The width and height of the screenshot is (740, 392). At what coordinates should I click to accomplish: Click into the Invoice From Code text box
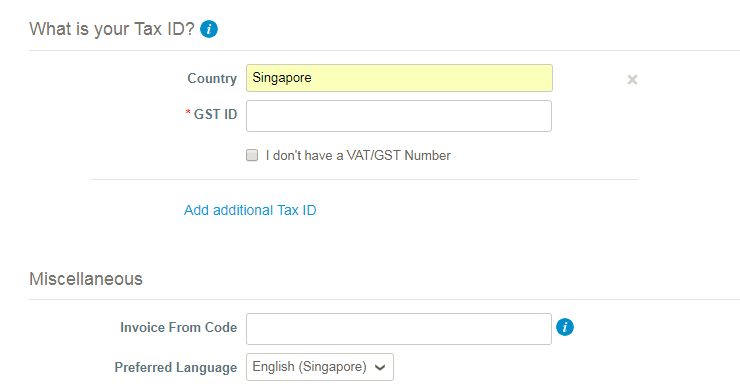click(399, 329)
